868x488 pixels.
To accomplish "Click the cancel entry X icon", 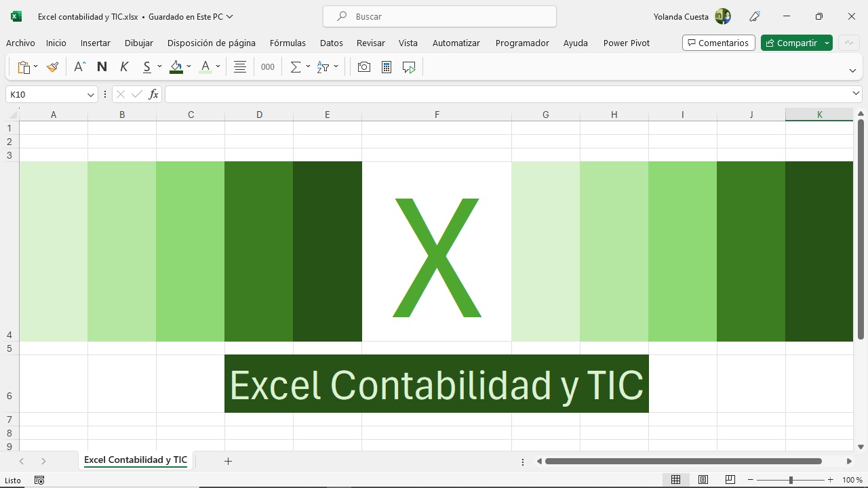I will tap(121, 94).
